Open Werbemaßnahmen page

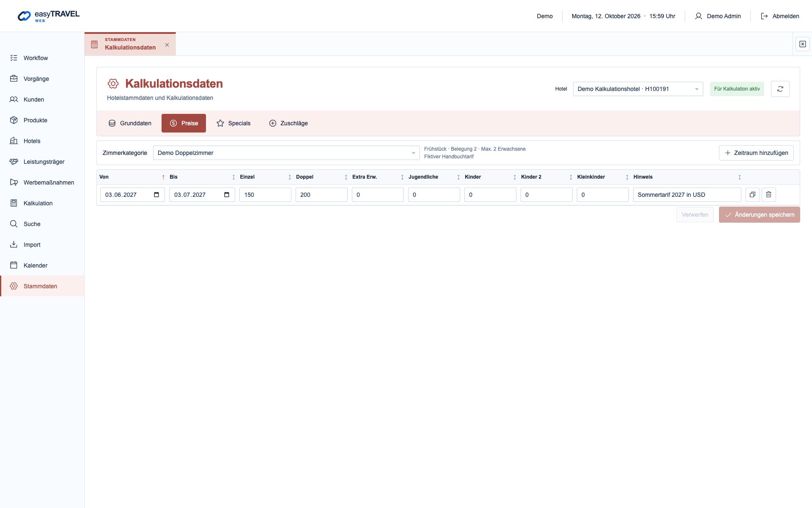tap(42, 182)
